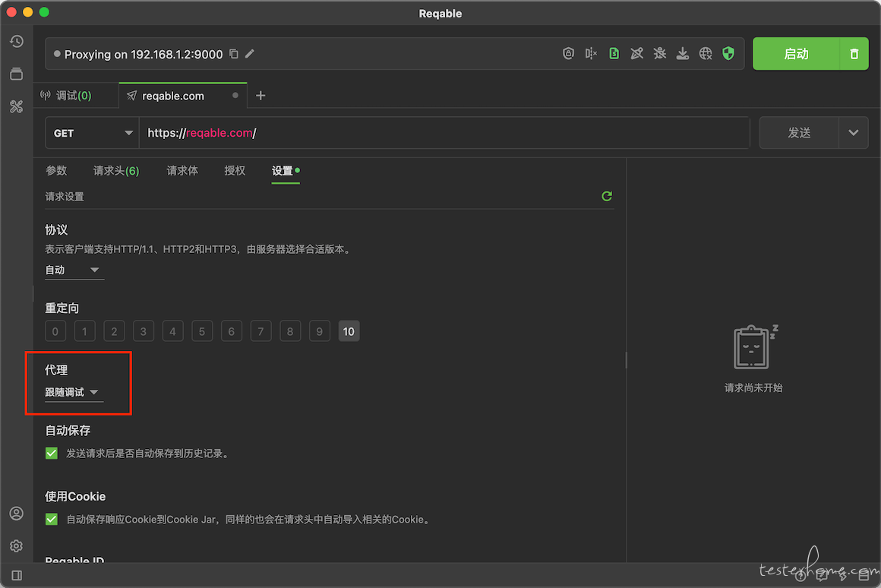
Task: Open the settings gear in left sidebar
Action: pos(16,546)
